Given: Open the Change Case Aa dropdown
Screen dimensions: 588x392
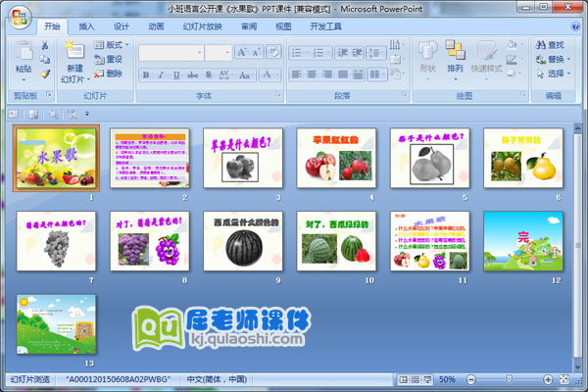Looking at the screenshot, I should [x=246, y=74].
